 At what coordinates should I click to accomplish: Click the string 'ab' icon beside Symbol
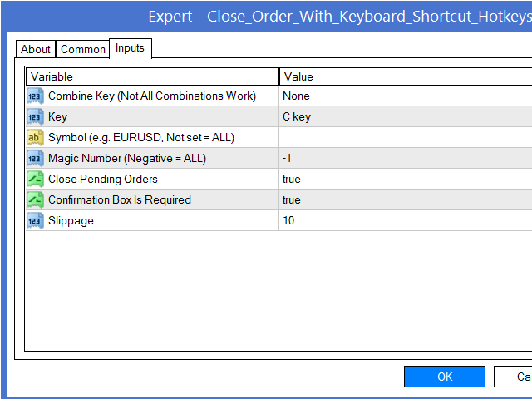point(35,137)
